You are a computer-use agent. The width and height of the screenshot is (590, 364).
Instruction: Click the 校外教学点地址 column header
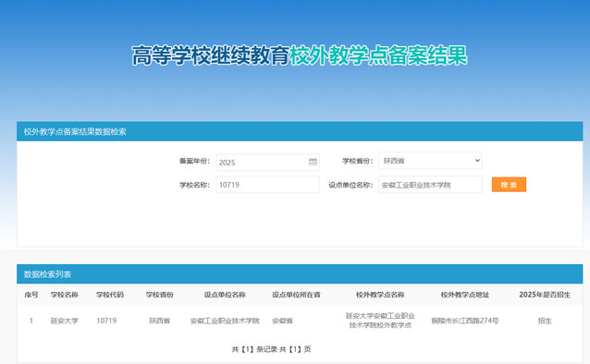point(465,295)
